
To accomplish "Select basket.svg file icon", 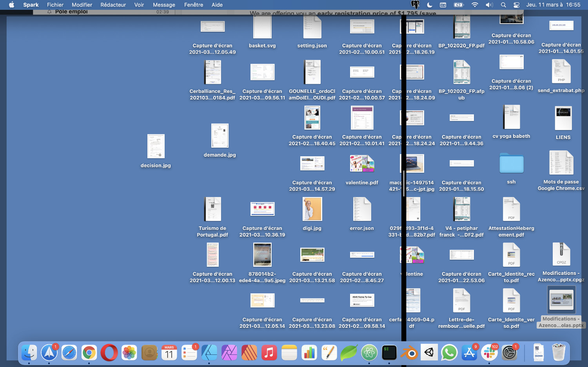I will pyautogui.click(x=262, y=27).
